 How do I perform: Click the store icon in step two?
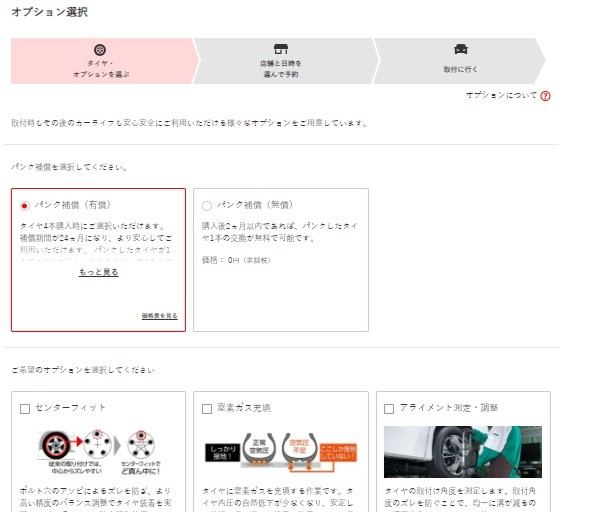click(x=280, y=48)
